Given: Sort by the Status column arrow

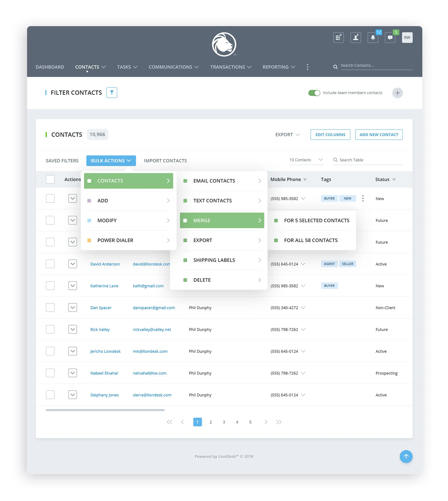Looking at the screenshot, I should click(x=394, y=180).
